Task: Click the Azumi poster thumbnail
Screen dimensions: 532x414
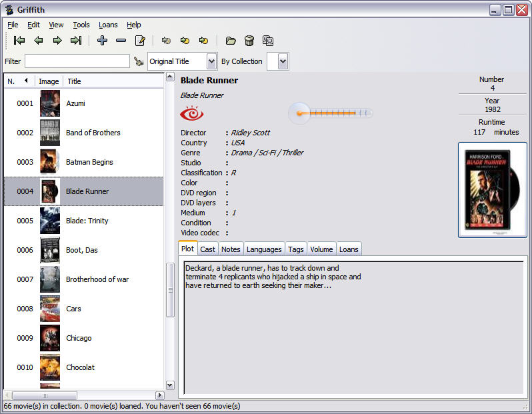Action: coord(50,103)
